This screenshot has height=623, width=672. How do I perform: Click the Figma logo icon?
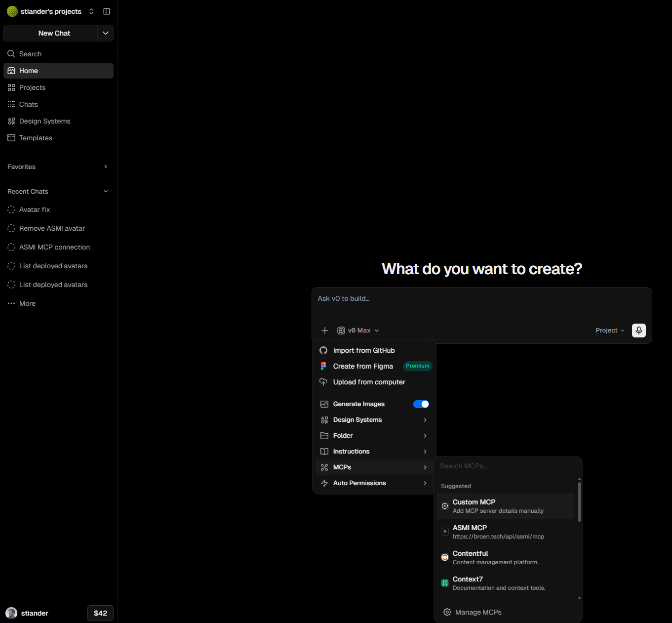[323, 366]
